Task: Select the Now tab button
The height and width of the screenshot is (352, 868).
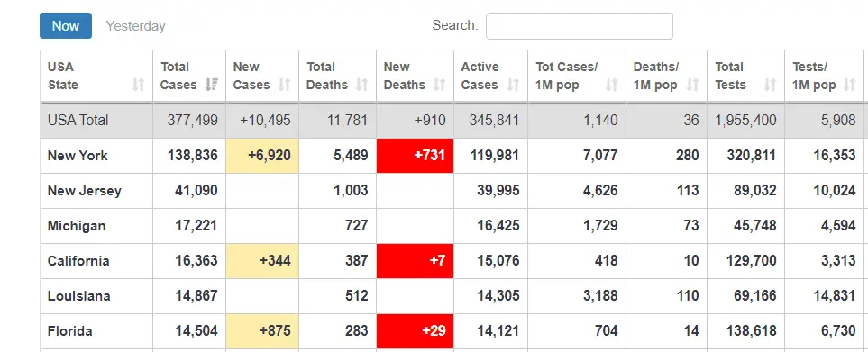Action: point(65,26)
